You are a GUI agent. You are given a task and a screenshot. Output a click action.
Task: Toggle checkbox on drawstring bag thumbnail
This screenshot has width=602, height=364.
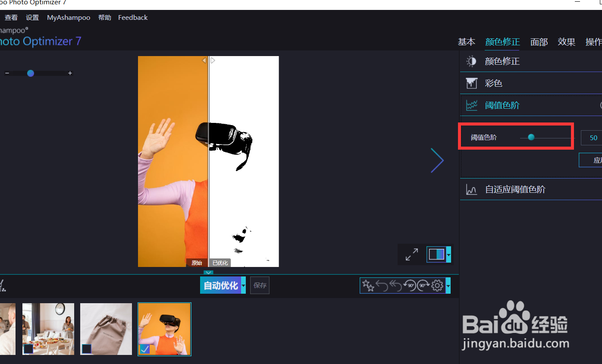tap(86, 348)
